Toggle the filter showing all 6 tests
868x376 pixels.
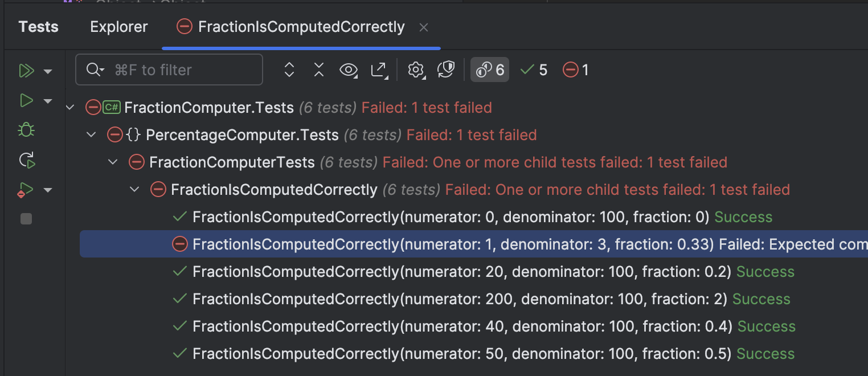490,70
